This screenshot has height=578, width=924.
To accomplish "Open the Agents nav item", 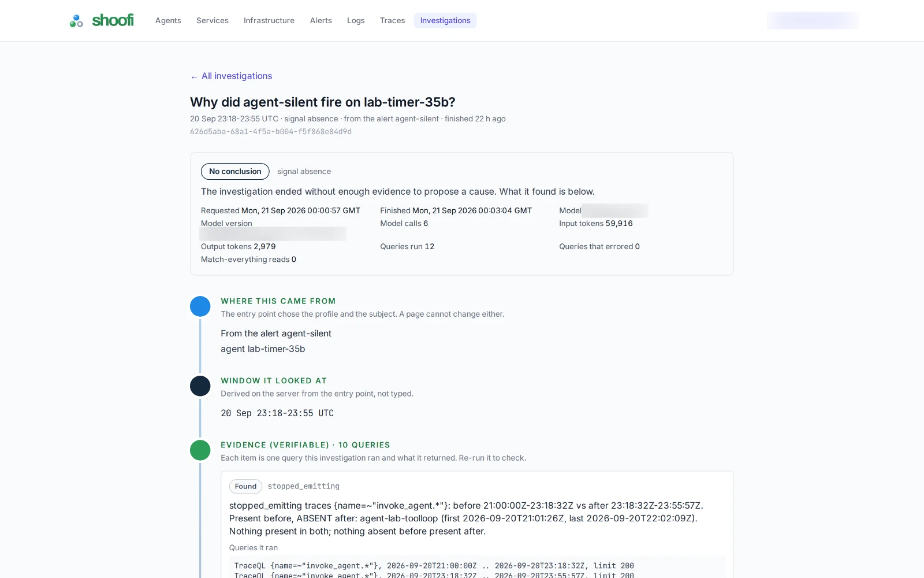I will coord(168,20).
